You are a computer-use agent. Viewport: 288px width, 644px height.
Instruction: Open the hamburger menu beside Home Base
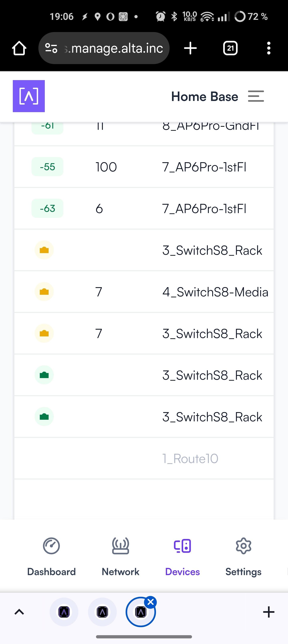[256, 96]
